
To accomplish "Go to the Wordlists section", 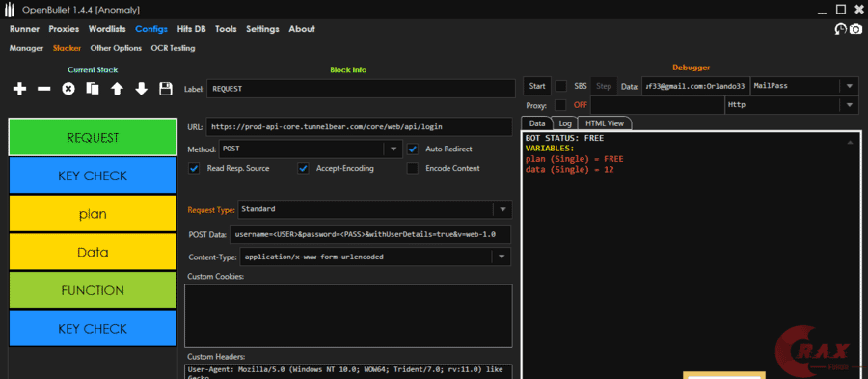I will (107, 29).
